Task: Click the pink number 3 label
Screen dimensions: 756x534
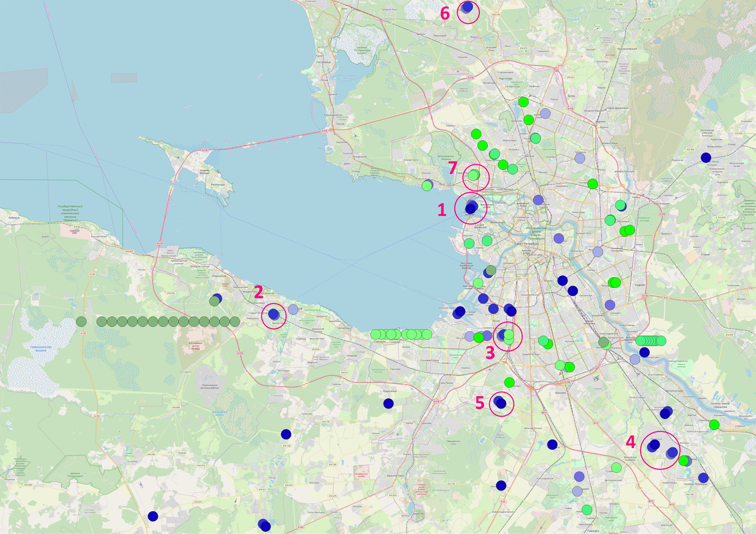Action: [490, 353]
